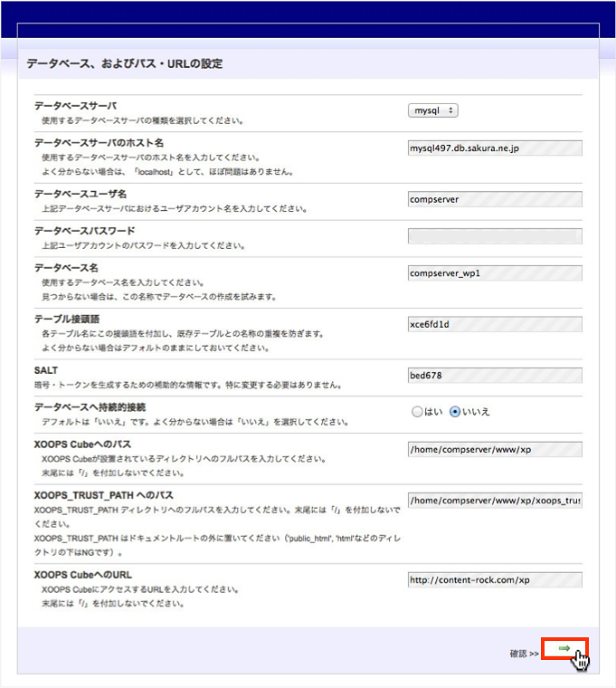Screen dimensions: 616x688
Task: Click the データベースサーバのホスト名 label
Action: tap(100, 143)
